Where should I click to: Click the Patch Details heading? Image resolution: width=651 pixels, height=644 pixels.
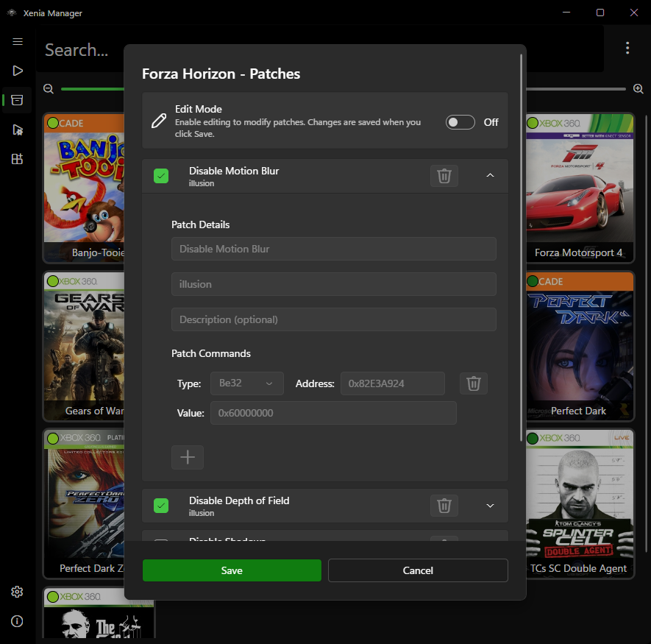(x=201, y=224)
